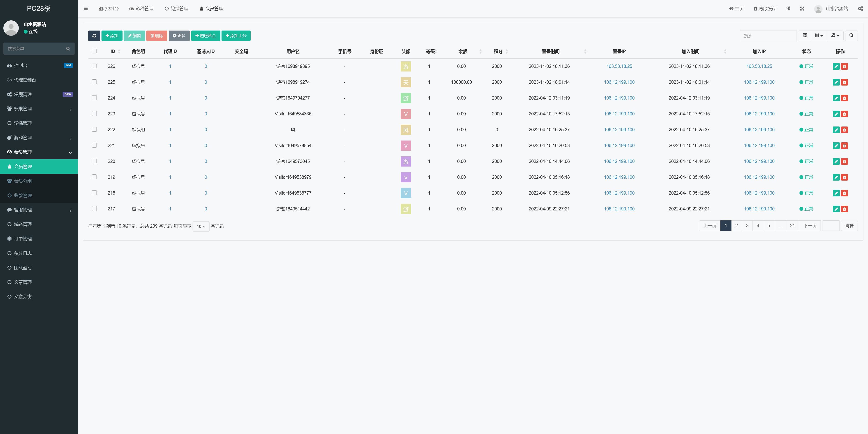The height and width of the screenshot is (434, 868).
Task: Click the green edit icon for row 226
Action: 836,67
